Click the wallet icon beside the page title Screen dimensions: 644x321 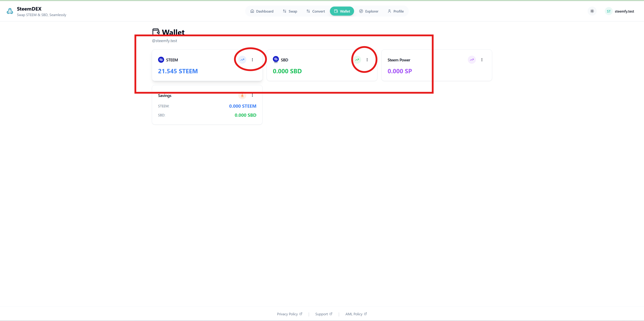tap(156, 32)
